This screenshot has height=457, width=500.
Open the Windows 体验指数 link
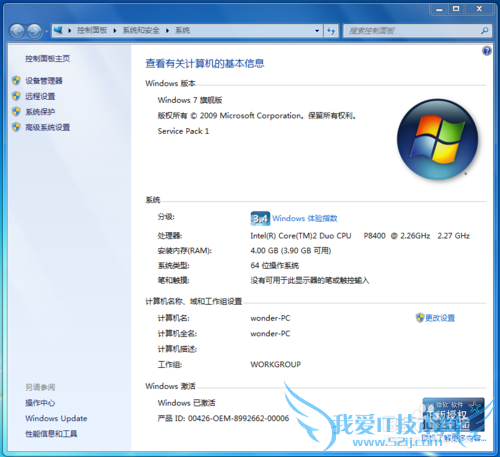point(305,218)
